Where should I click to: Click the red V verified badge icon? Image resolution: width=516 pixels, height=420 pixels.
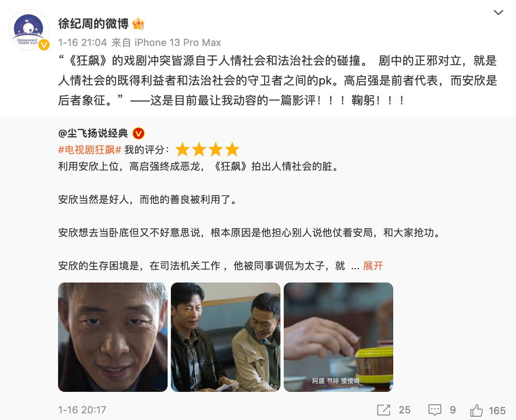click(138, 134)
